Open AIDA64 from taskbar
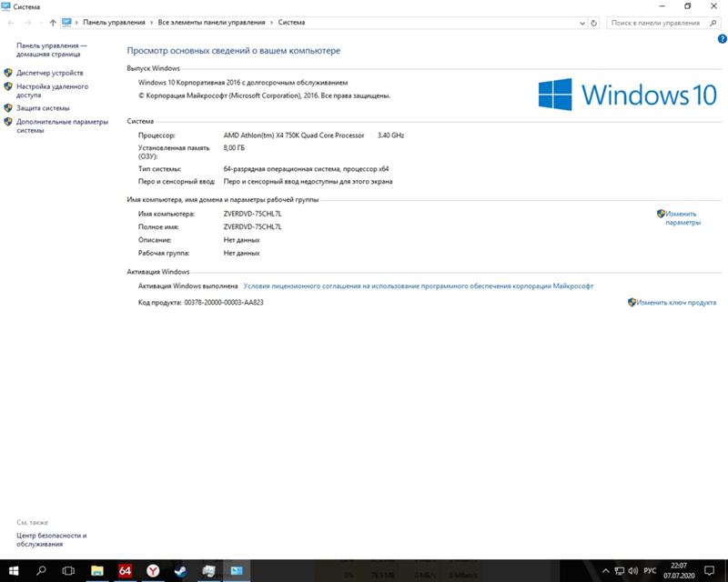 coord(125,571)
